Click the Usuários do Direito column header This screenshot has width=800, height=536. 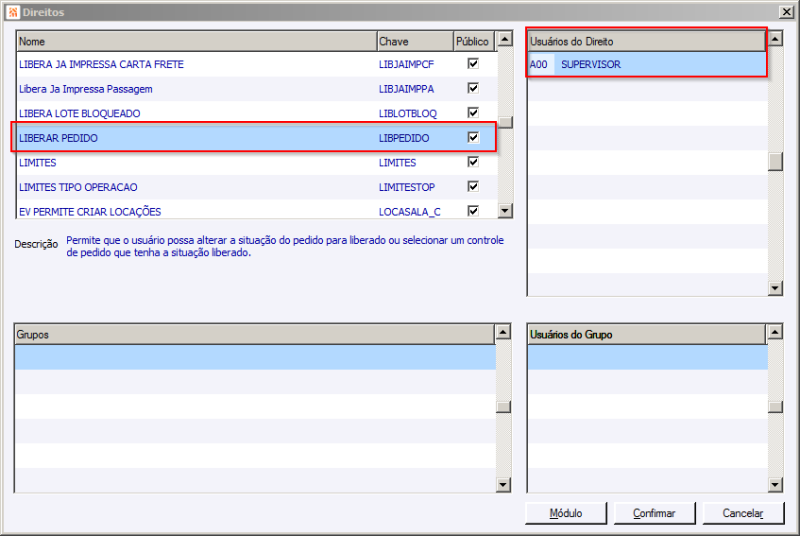coord(646,41)
